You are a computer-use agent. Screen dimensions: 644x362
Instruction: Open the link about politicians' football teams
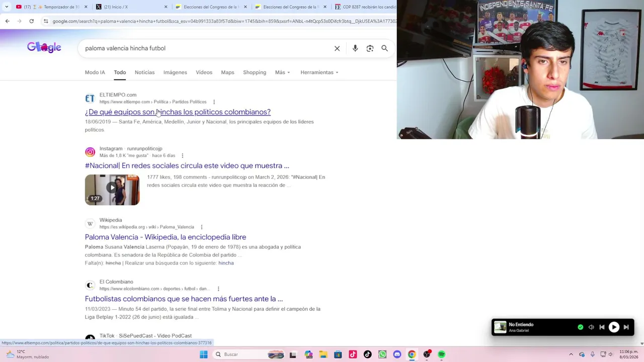pos(178,112)
